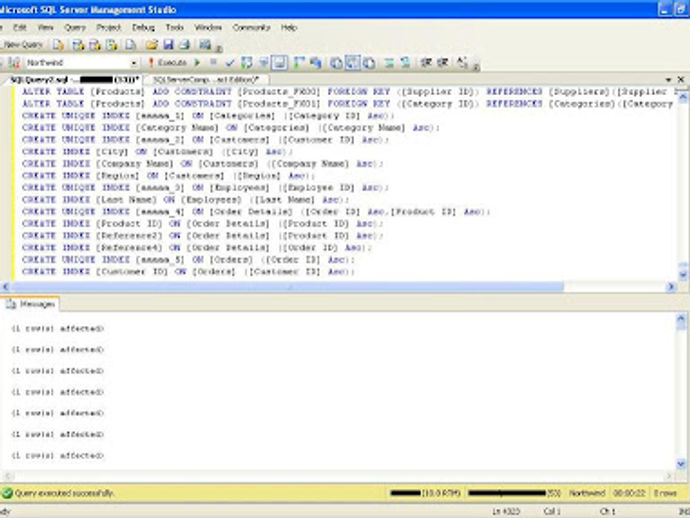
Task: Switch output to Results to Grid
Action: 353,63
